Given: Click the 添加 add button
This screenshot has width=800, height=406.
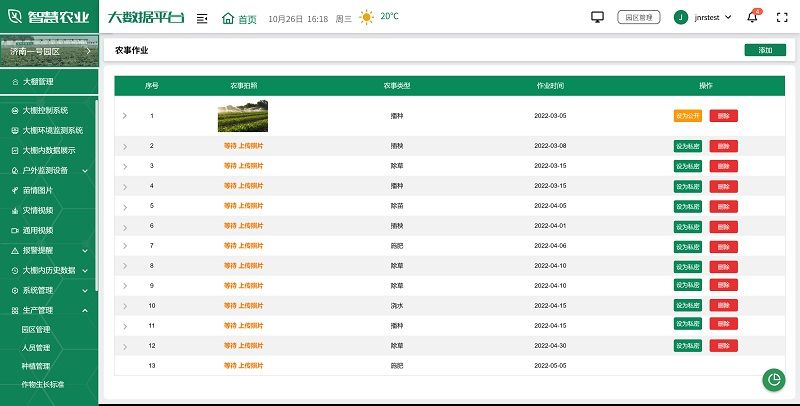Looking at the screenshot, I should tap(765, 50).
